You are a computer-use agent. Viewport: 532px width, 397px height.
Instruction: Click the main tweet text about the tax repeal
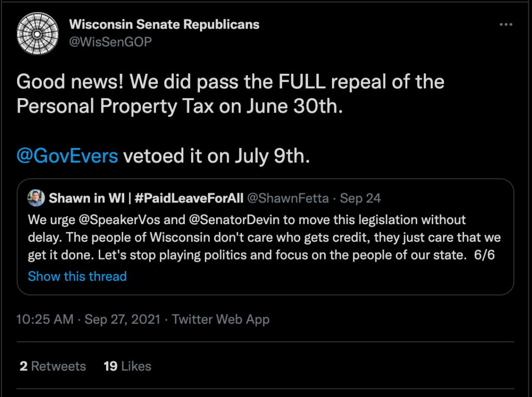click(x=230, y=93)
